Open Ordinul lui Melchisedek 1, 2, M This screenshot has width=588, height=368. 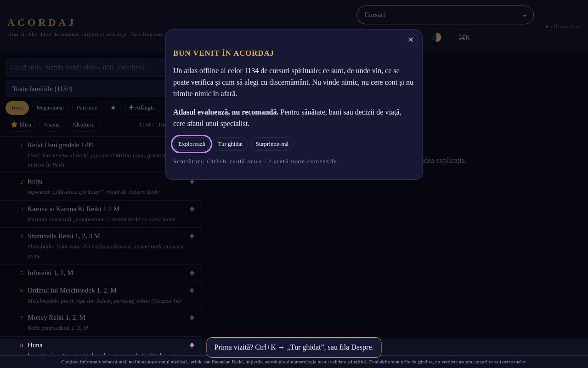point(101,295)
